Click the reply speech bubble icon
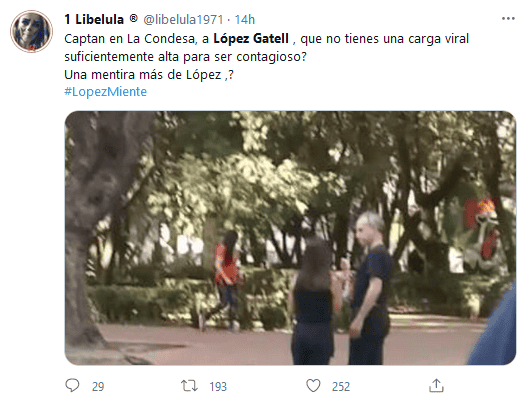The width and height of the screenshot is (529, 403). (72, 385)
